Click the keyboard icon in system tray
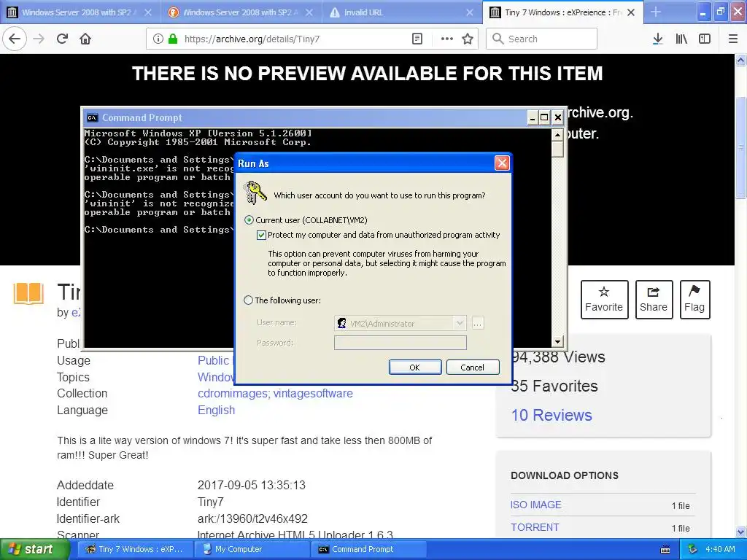Image resolution: width=747 pixels, height=560 pixels. click(665, 550)
